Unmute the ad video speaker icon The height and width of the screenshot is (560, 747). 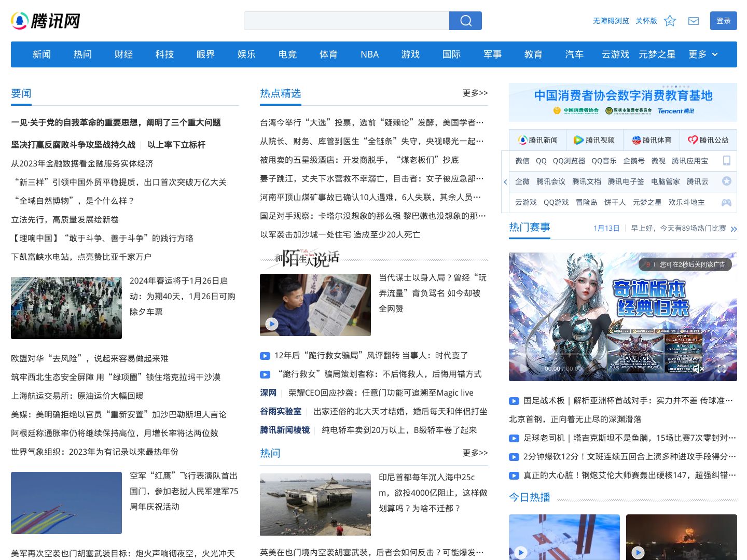click(x=698, y=369)
